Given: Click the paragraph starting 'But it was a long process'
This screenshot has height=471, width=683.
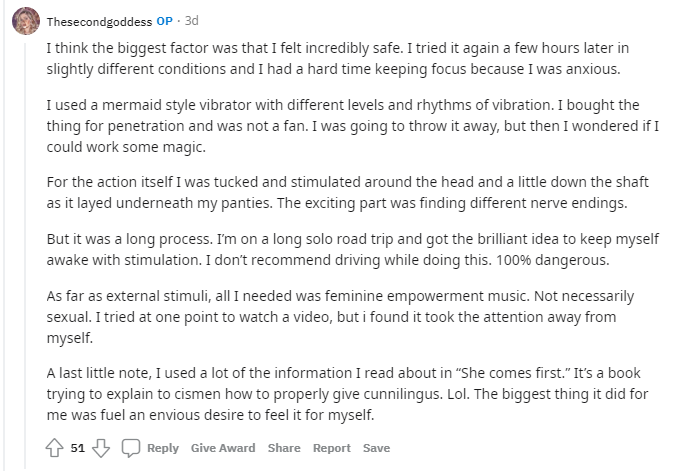Looking at the screenshot, I should pyautogui.click(x=353, y=249).
